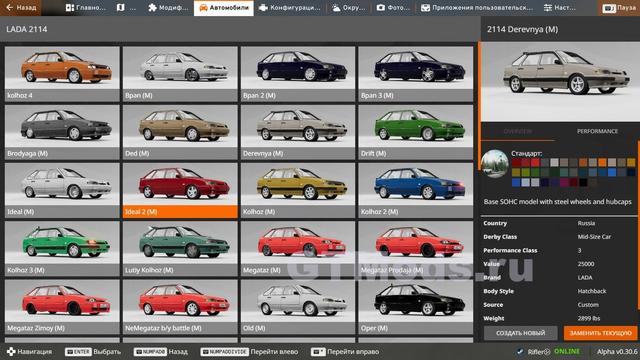Choose the black Oper (M) car
640x360 pixels.
(416, 307)
